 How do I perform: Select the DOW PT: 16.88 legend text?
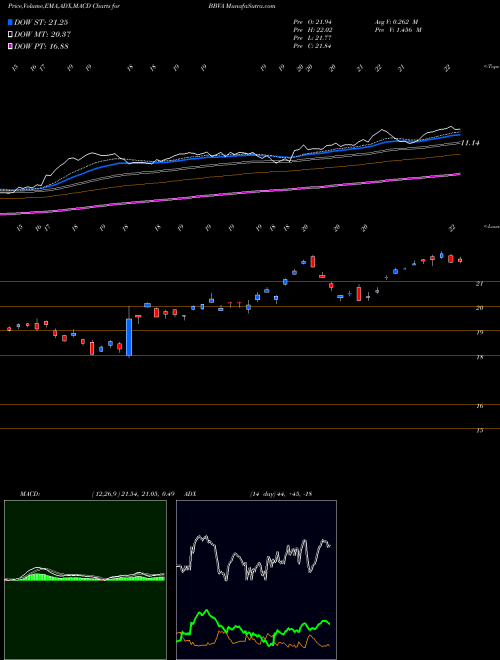(x=42, y=46)
